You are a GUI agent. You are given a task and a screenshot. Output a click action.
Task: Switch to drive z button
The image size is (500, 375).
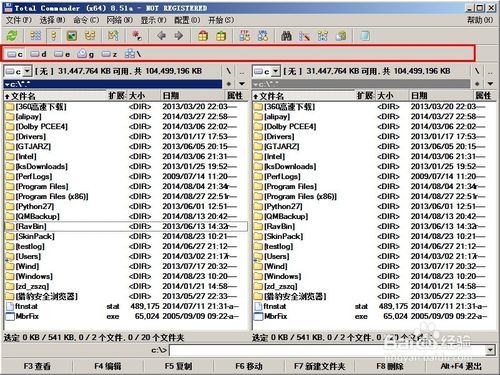tap(109, 54)
